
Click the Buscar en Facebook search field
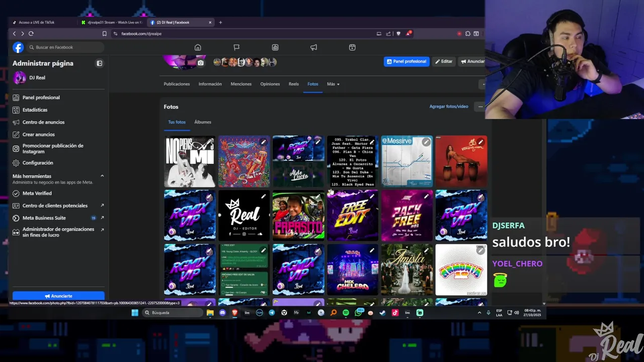pyautogui.click(x=65, y=47)
